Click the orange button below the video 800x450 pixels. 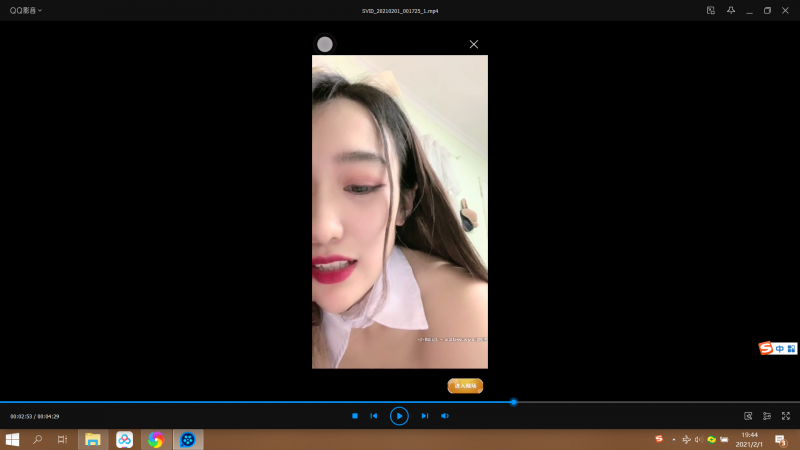465,385
